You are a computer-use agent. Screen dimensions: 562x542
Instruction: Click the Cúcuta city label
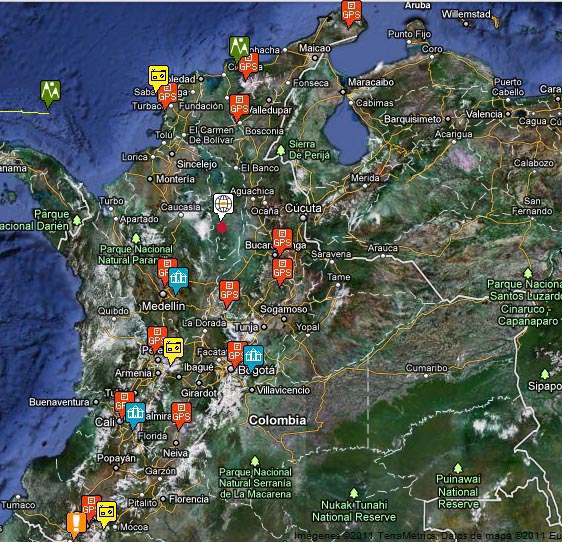[303, 208]
